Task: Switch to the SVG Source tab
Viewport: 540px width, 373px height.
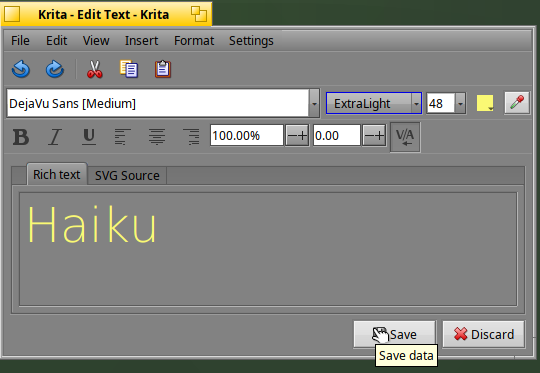Action: coord(127,176)
